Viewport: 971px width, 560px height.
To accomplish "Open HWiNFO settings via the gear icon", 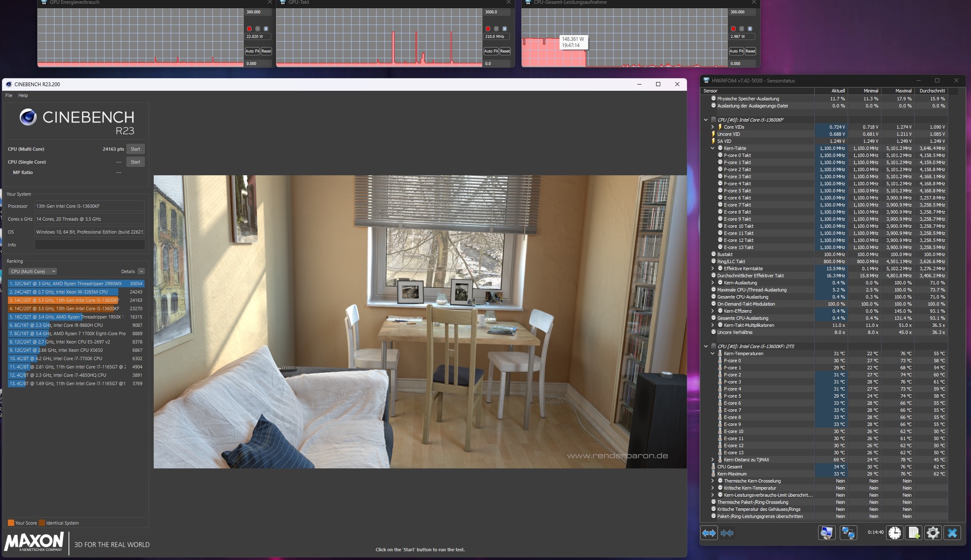I will click(x=933, y=533).
